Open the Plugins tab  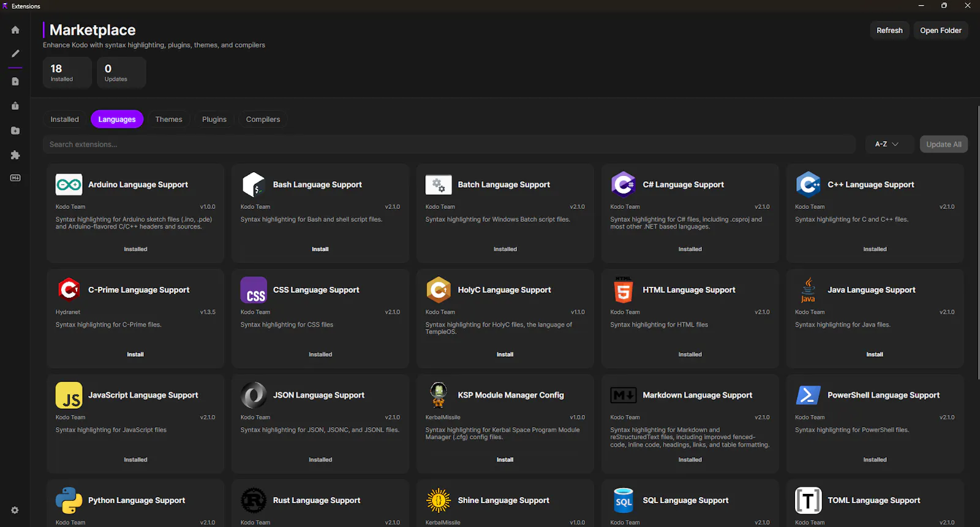coord(214,119)
